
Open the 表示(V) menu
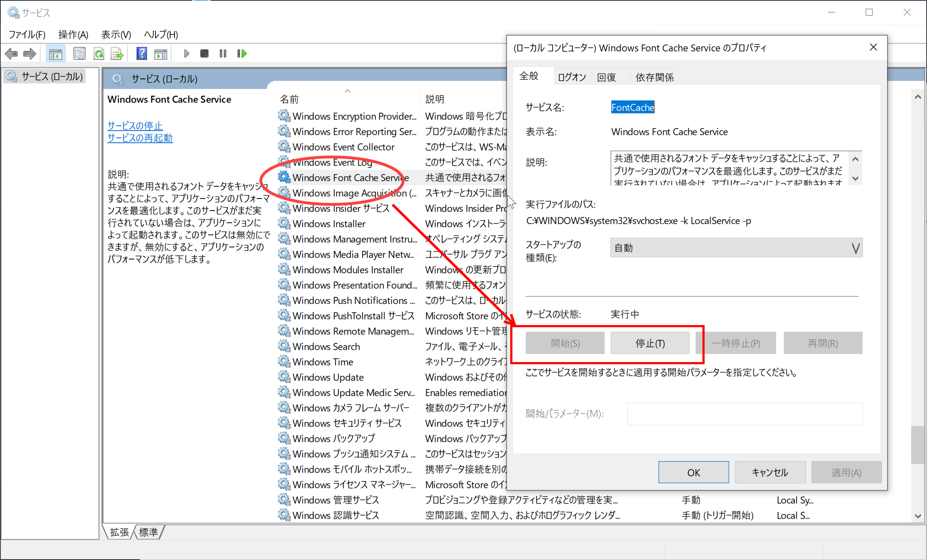[116, 34]
